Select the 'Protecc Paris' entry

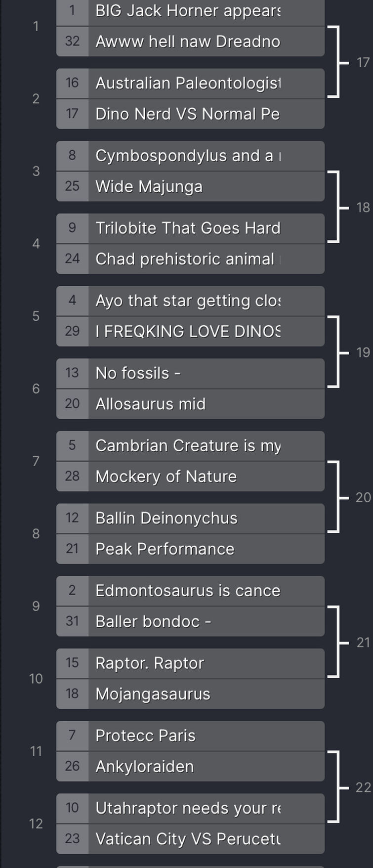click(x=190, y=736)
